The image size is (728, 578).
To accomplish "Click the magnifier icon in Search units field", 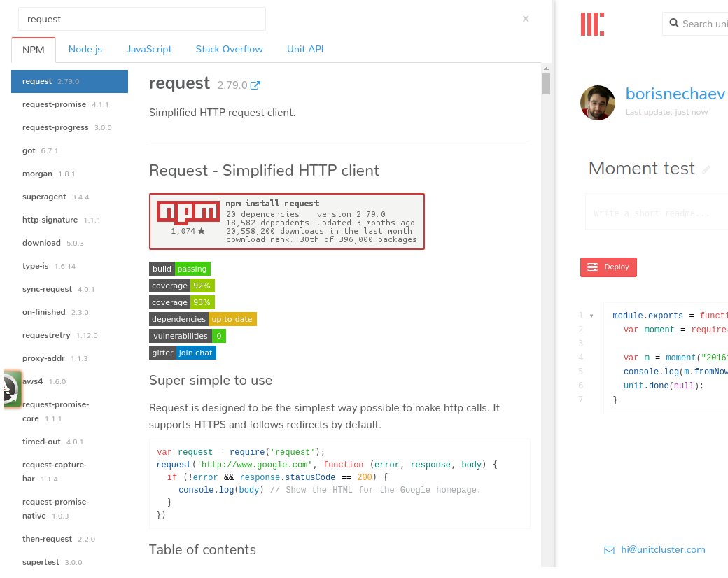I will 673,23.
